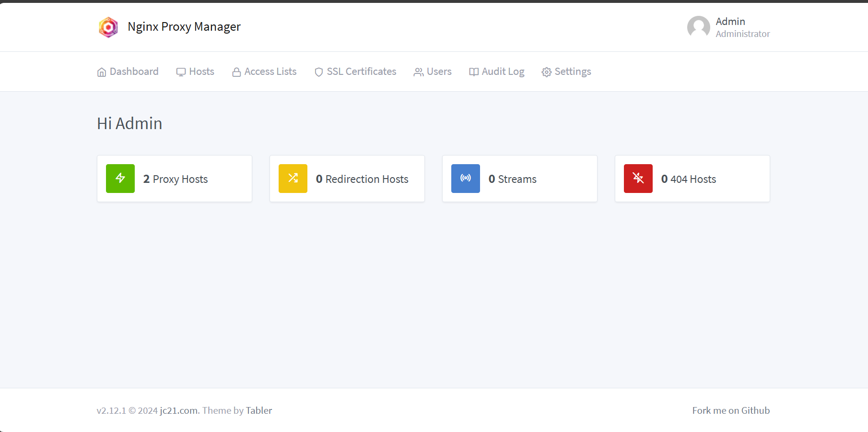Open the 2 Proxy Hosts card
The image size is (868, 432).
pyautogui.click(x=175, y=179)
